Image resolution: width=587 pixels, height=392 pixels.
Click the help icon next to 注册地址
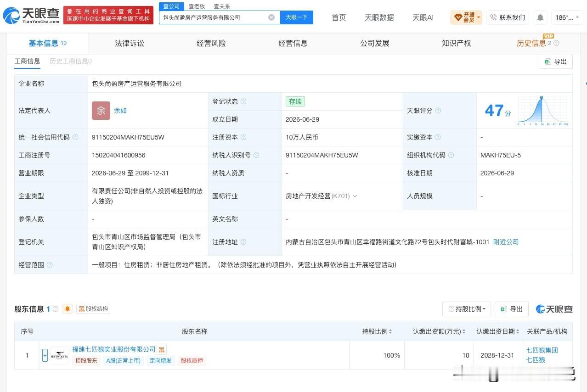pyautogui.click(x=243, y=242)
